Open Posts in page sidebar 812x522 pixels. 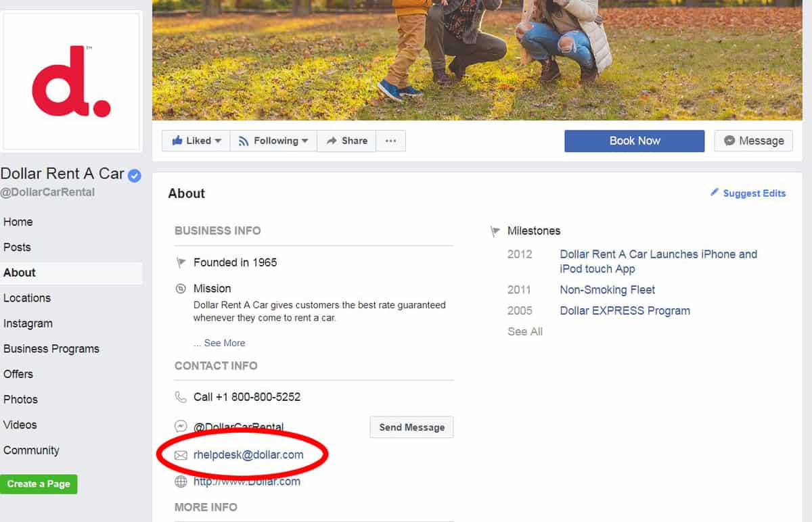(x=17, y=247)
